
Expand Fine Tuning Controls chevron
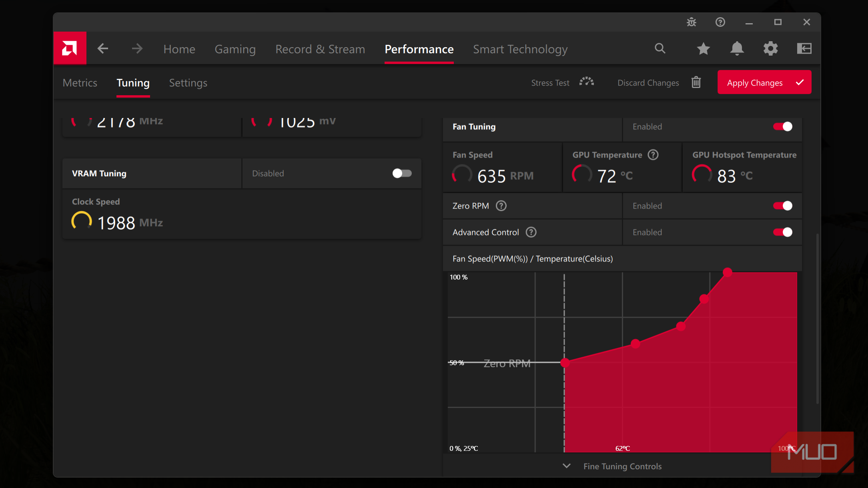pyautogui.click(x=566, y=466)
